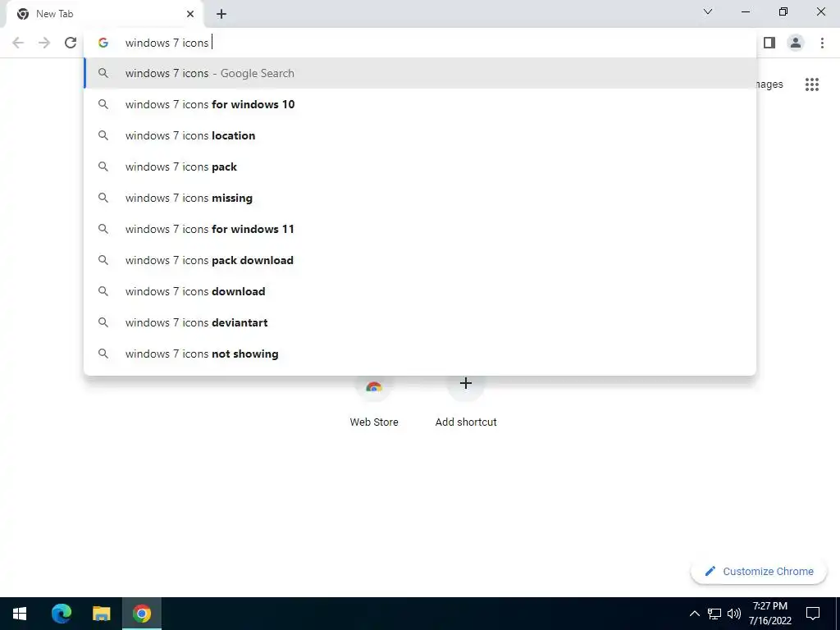The width and height of the screenshot is (840, 630).
Task: Click the Google G icon in the address bar
Action: [x=103, y=43]
